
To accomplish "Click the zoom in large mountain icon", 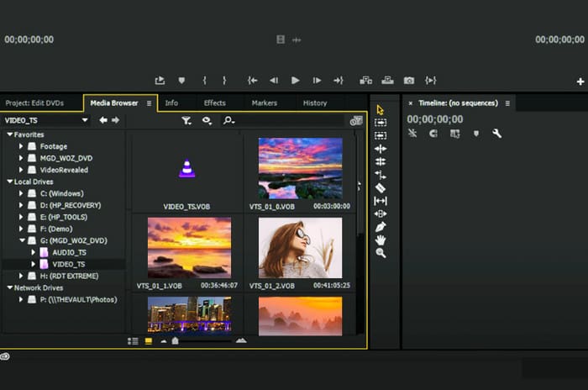I will [x=241, y=340].
